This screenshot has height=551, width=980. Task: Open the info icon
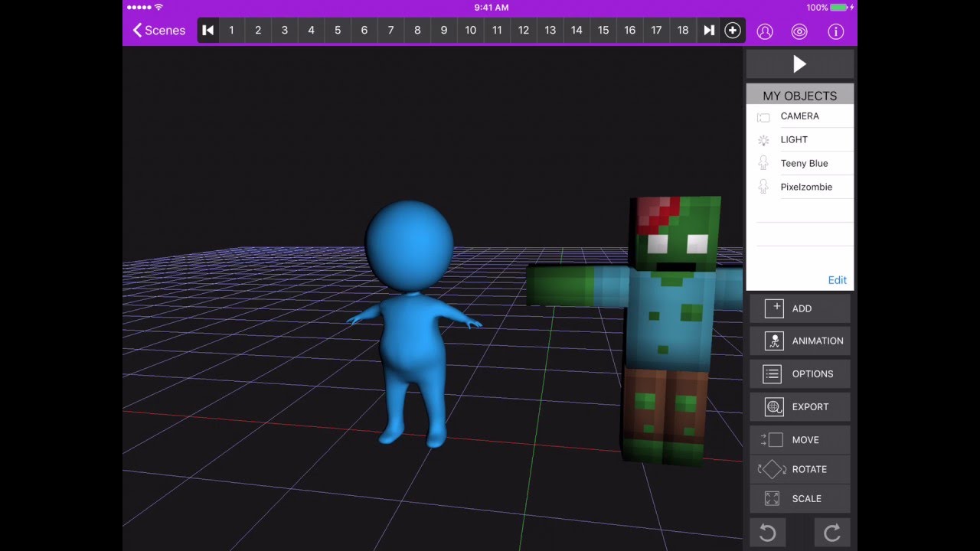click(835, 31)
